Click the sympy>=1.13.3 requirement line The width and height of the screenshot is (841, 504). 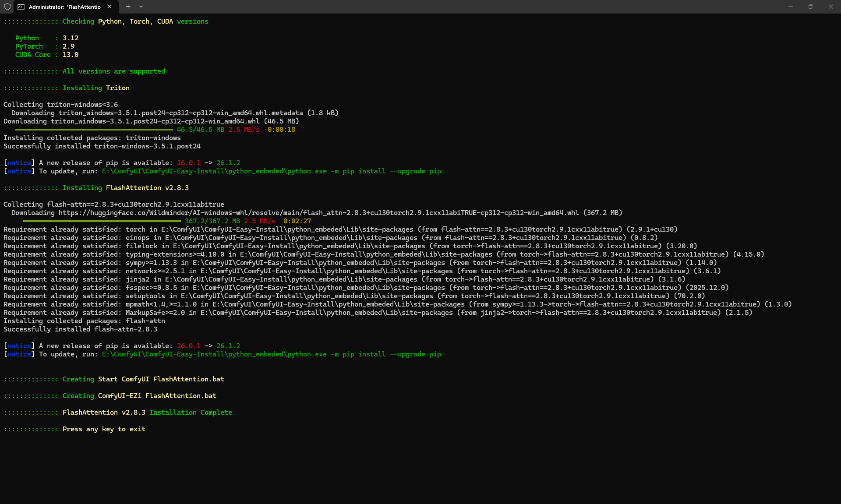(360, 263)
